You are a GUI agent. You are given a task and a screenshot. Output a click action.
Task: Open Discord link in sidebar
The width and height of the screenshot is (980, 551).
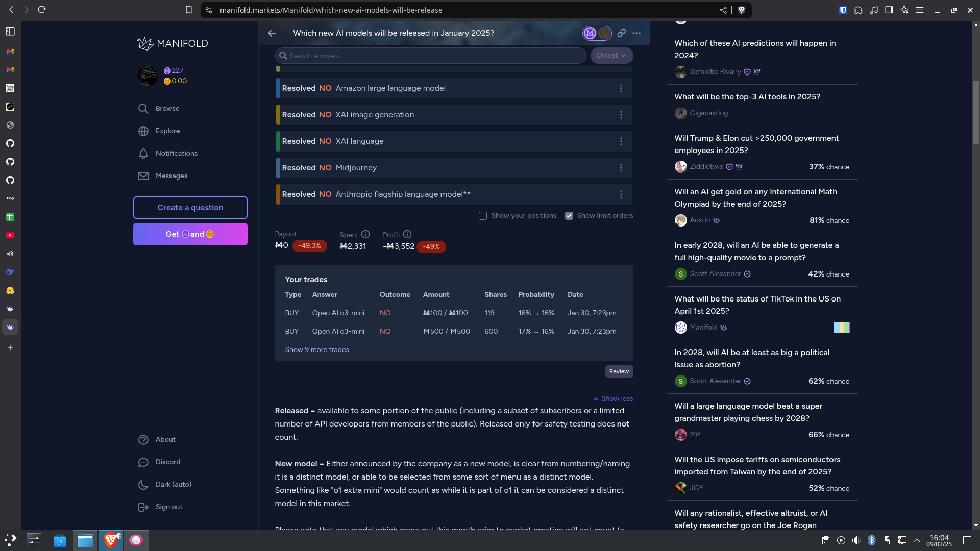click(159, 462)
